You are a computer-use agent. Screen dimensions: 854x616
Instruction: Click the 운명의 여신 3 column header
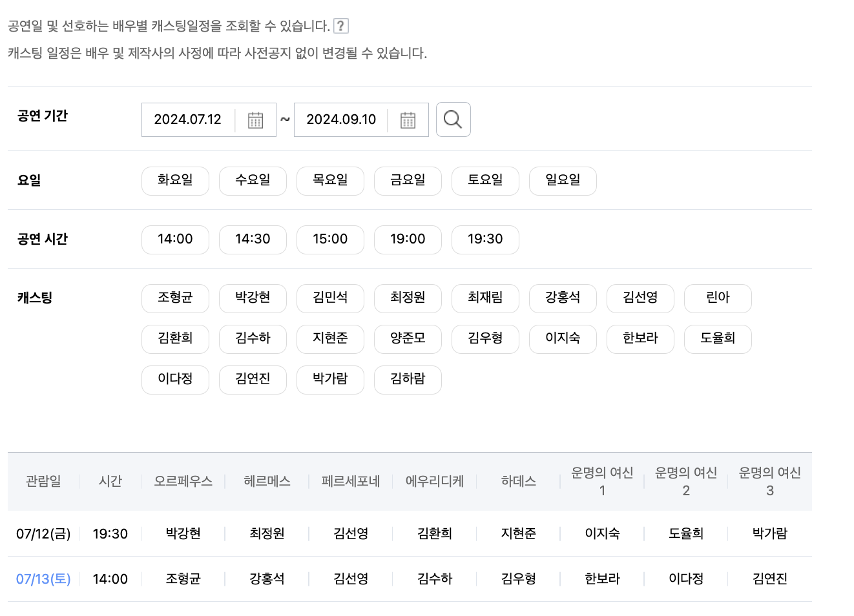click(770, 482)
